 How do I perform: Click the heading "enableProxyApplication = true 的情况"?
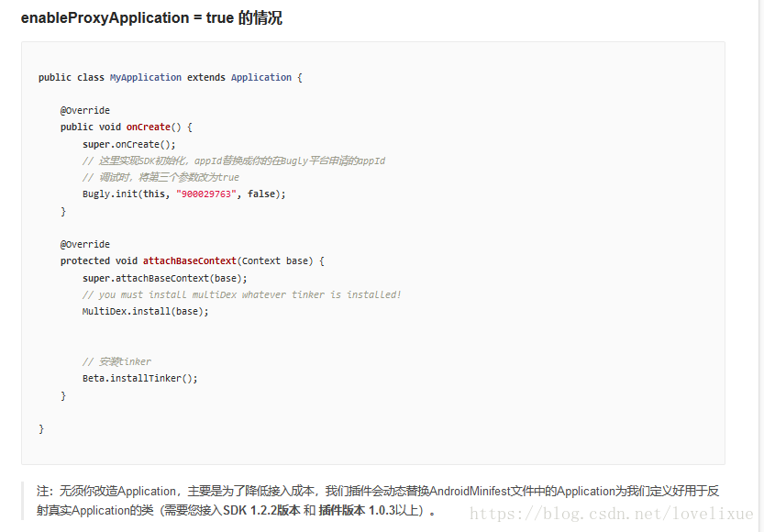pos(151,18)
